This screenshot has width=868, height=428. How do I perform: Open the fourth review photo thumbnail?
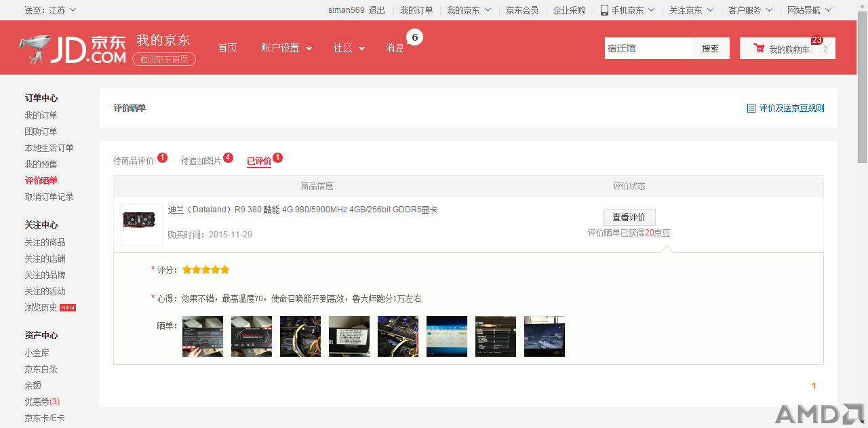point(349,336)
